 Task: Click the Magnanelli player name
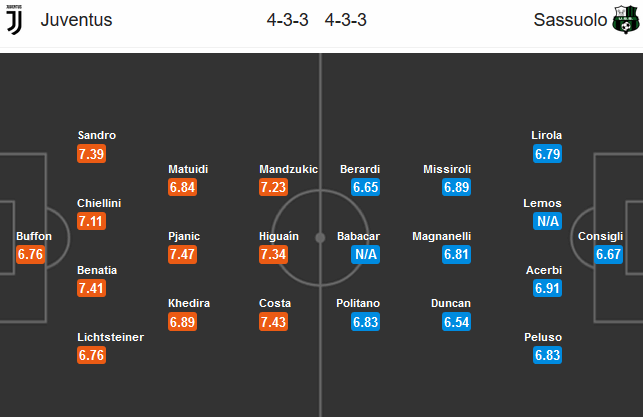(441, 237)
